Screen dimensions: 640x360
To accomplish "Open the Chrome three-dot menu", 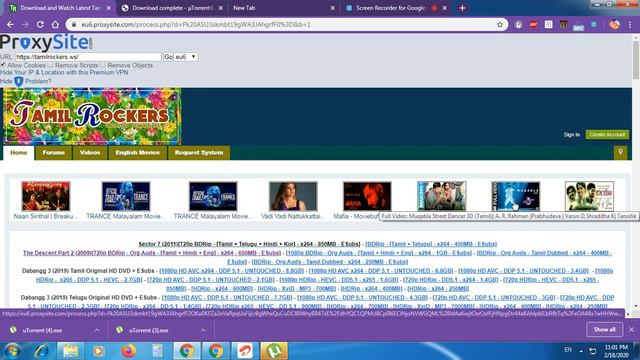I will (630, 24).
